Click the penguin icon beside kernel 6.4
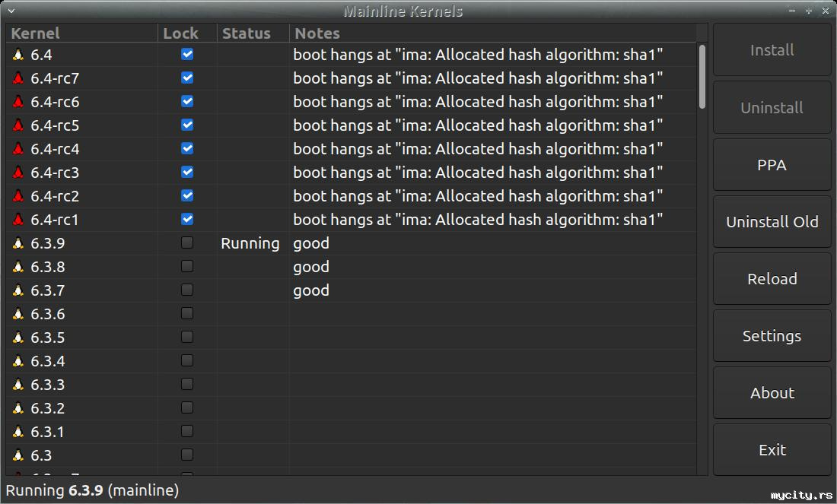Image resolution: width=837 pixels, height=504 pixels. click(18, 55)
